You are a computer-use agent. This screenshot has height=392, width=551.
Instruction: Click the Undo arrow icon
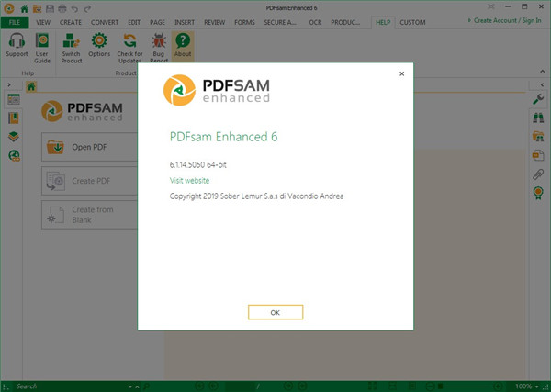click(x=74, y=8)
